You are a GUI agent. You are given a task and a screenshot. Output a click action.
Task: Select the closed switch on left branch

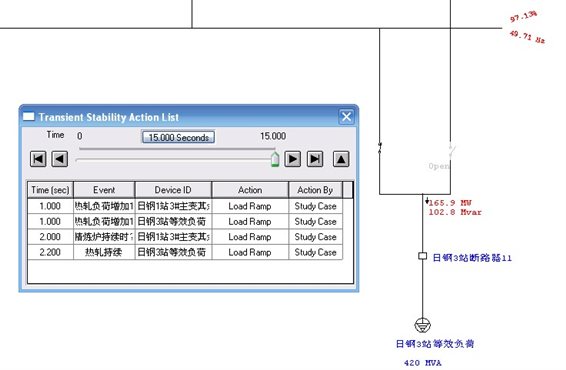pos(379,148)
